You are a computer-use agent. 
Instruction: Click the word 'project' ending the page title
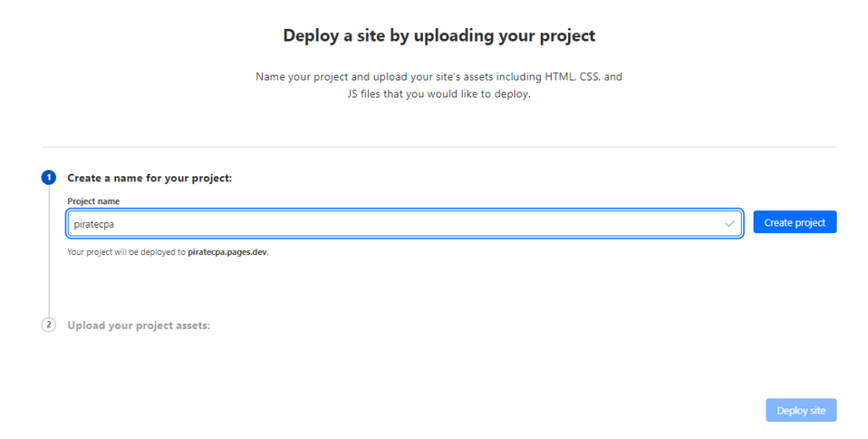[x=568, y=36]
